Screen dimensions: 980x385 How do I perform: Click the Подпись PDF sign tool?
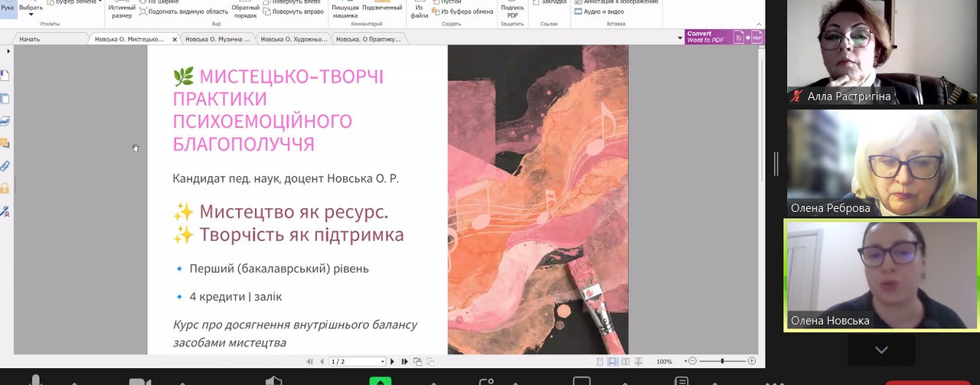click(512, 10)
